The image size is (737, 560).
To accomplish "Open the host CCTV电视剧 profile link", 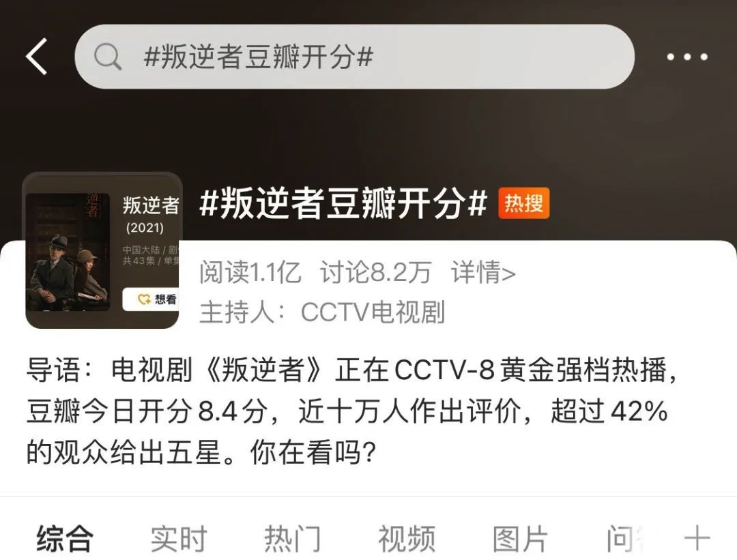I will [x=373, y=312].
